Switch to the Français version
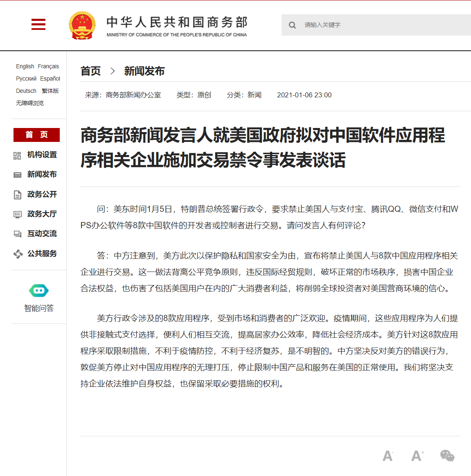The width and height of the screenshot is (471, 476). (x=48, y=66)
